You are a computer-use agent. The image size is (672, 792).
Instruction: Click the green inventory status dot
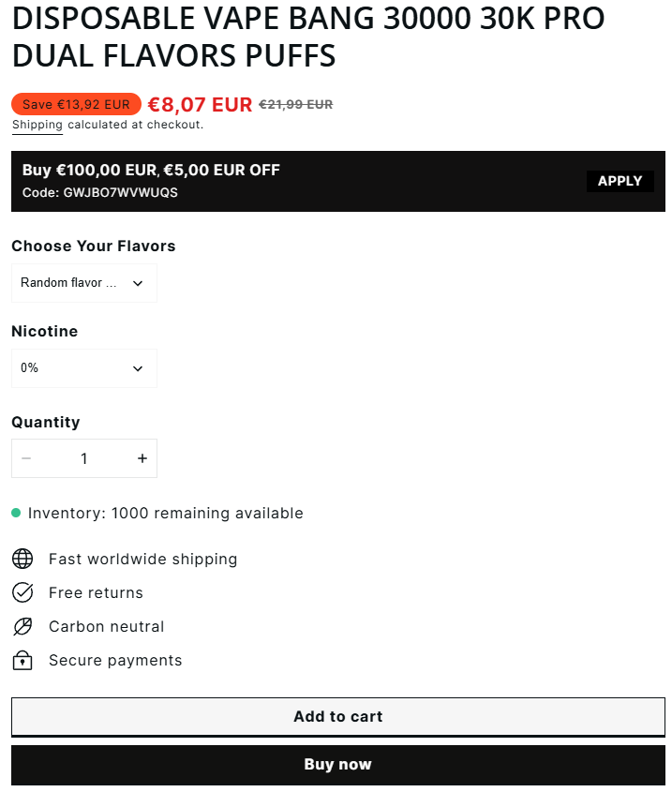click(16, 514)
